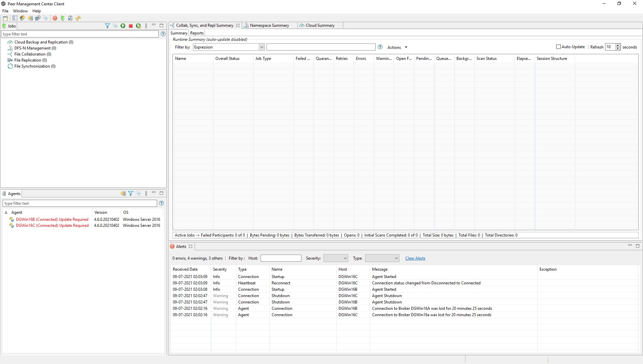This screenshot has height=364, width=643.
Task: Click the alerts Host filter input field
Action: (x=281, y=258)
